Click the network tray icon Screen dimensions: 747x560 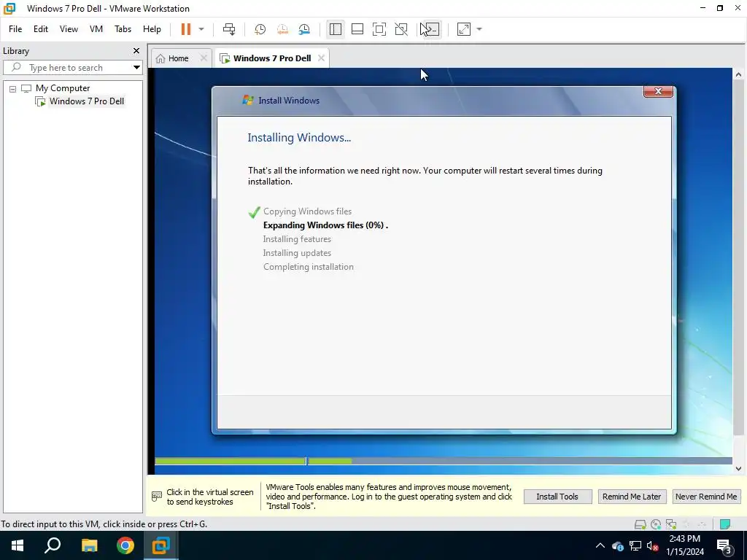(x=635, y=545)
